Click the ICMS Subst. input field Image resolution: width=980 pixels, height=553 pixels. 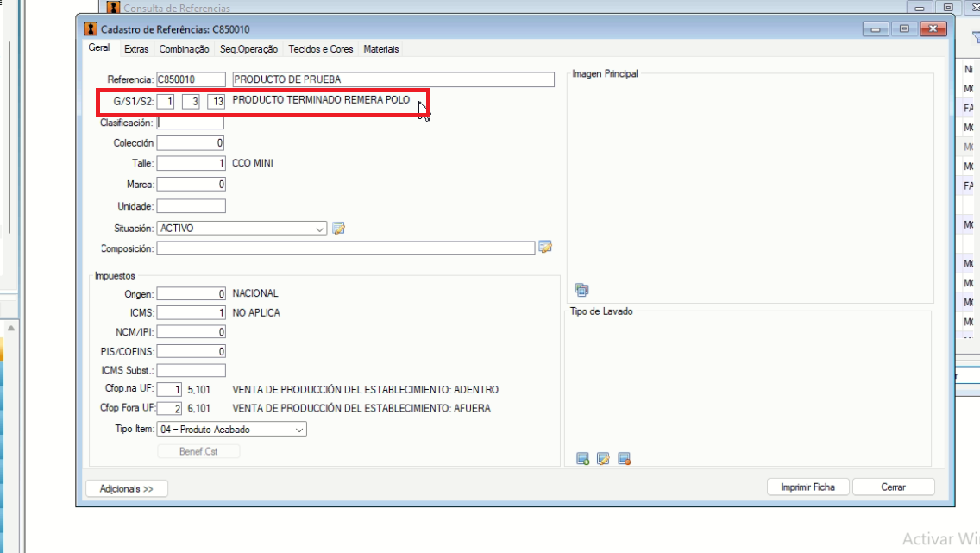[x=192, y=371]
